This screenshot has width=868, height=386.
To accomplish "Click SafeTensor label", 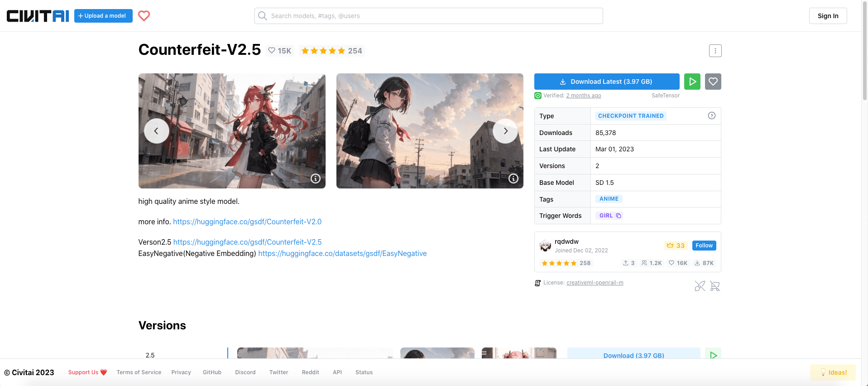I will pyautogui.click(x=666, y=96).
